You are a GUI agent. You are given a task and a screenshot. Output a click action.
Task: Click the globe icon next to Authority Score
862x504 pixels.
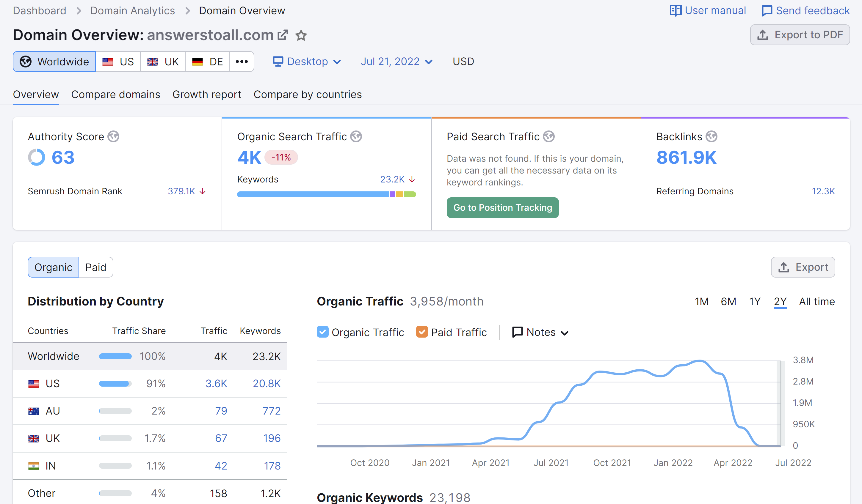(114, 136)
